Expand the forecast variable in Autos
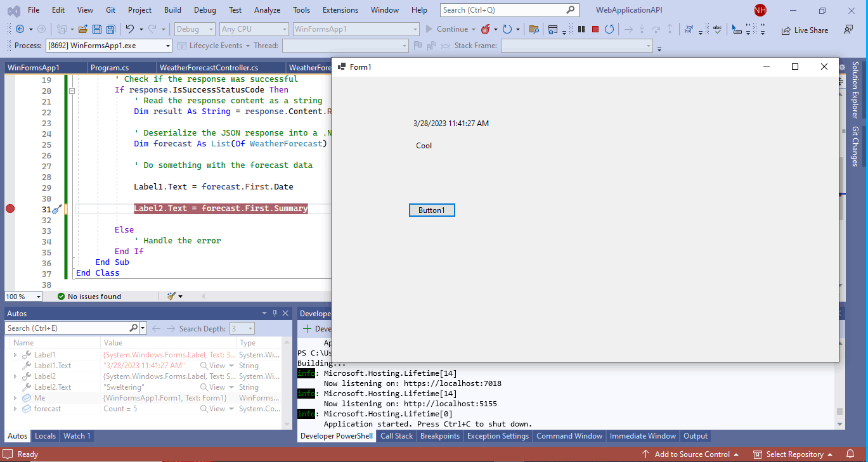The height and width of the screenshot is (462, 868). click(x=15, y=409)
